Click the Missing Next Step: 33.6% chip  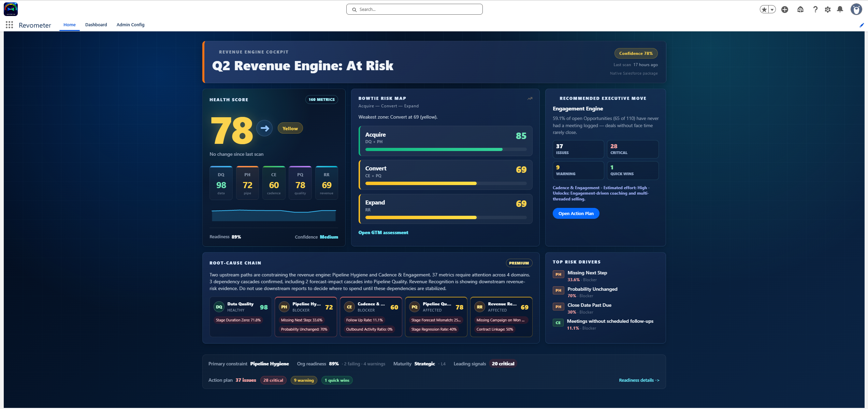coord(302,320)
